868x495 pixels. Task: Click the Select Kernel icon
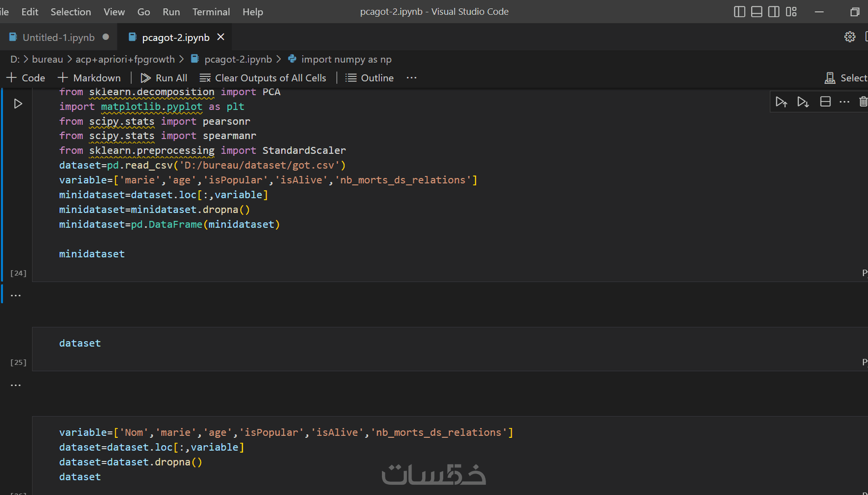coord(830,78)
